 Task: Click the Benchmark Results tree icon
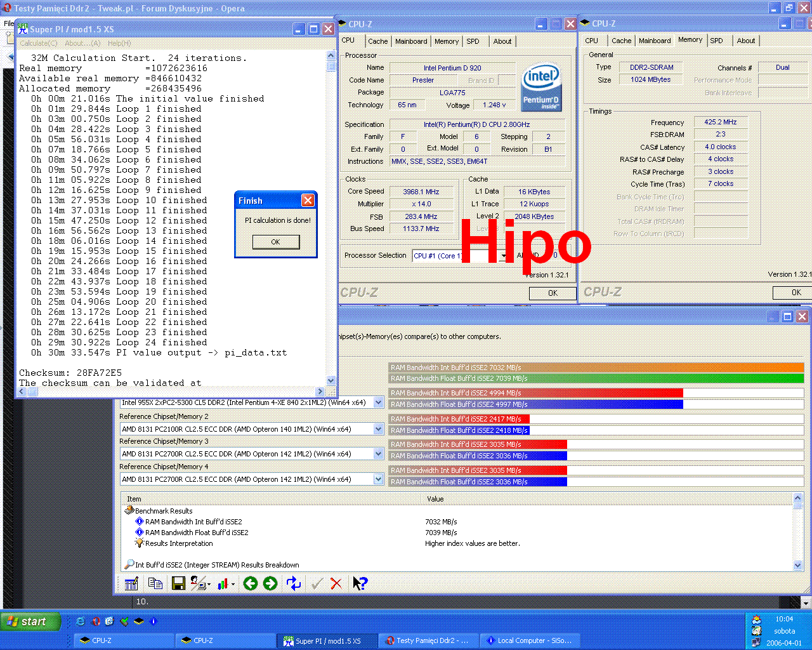[x=129, y=510]
